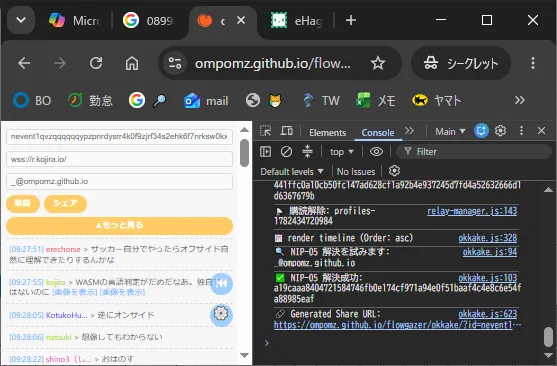Open the top context dropdown
557x366 pixels.
[x=341, y=152]
